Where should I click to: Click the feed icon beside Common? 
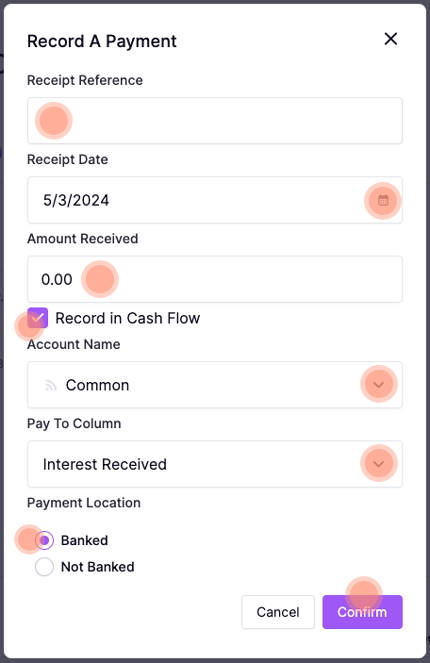pos(51,385)
